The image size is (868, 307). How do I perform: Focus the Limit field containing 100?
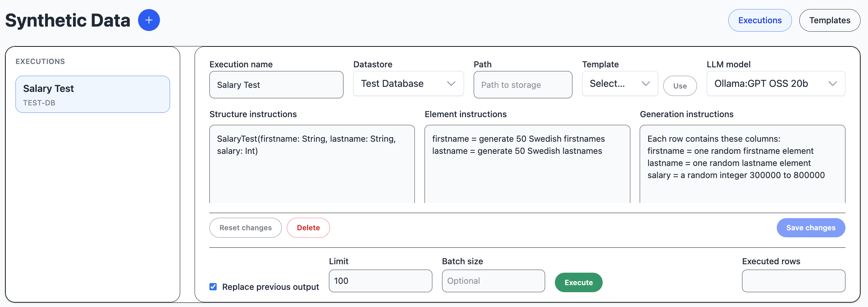pyautogui.click(x=380, y=281)
